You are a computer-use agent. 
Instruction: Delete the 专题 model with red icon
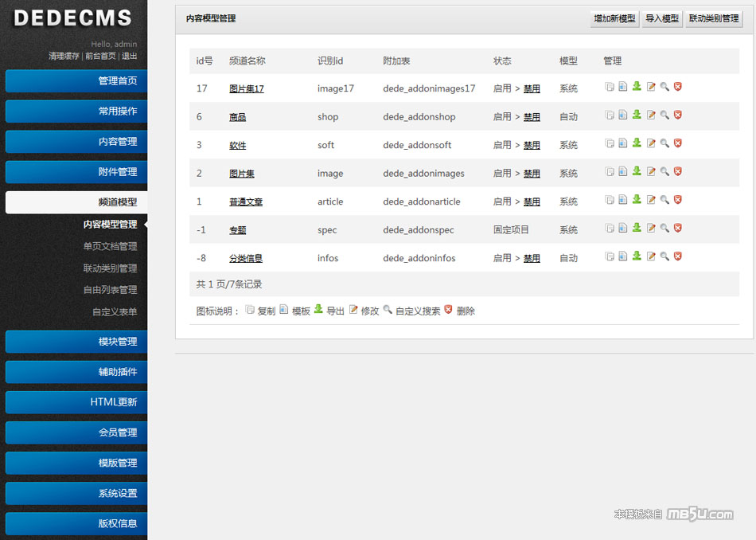click(x=678, y=229)
